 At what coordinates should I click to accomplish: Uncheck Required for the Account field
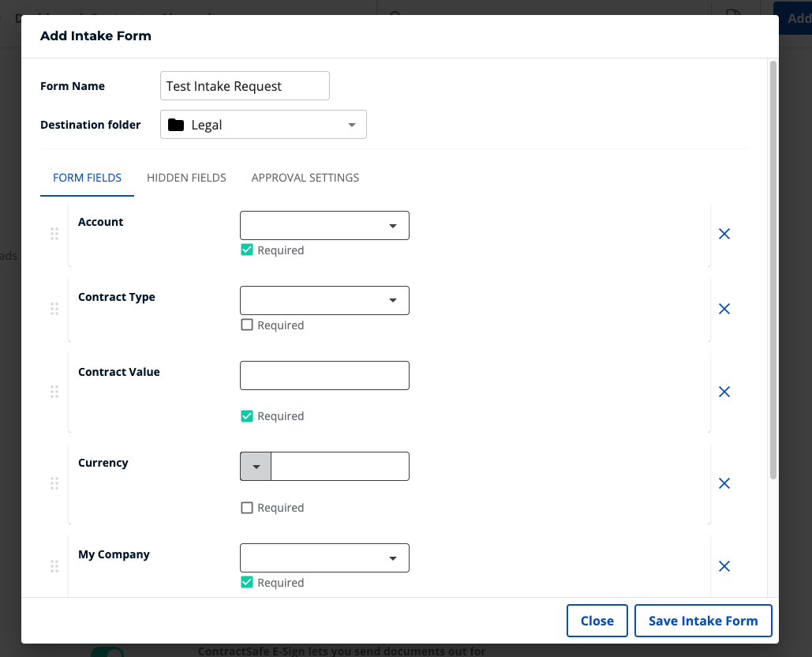[x=247, y=250]
